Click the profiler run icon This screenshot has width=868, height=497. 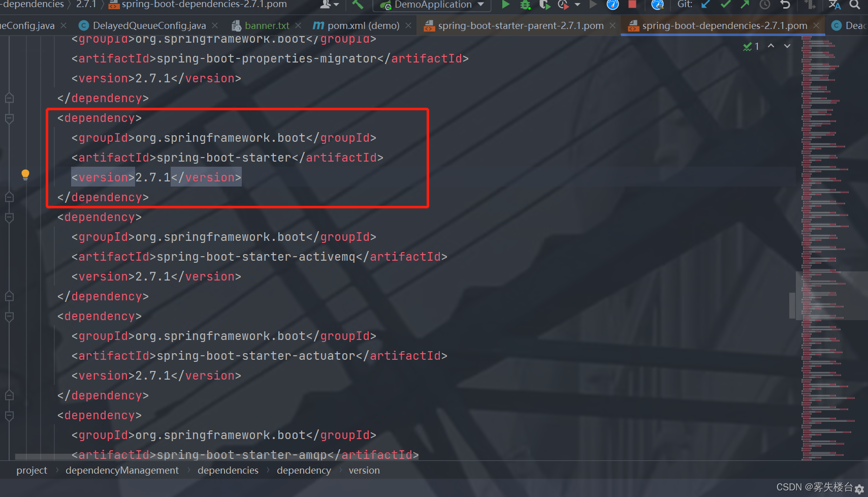tap(563, 5)
